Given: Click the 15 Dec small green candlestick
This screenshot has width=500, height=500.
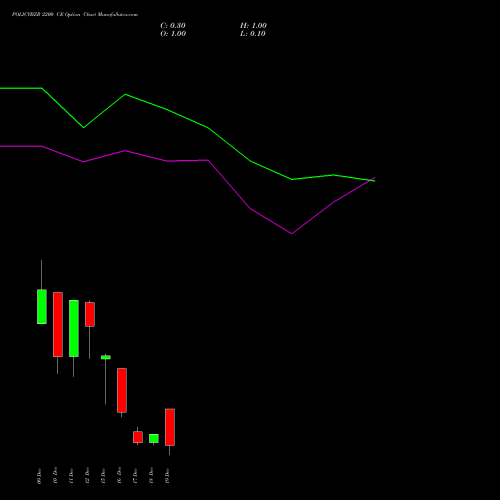Looking at the screenshot, I should pyautogui.click(x=106, y=357).
